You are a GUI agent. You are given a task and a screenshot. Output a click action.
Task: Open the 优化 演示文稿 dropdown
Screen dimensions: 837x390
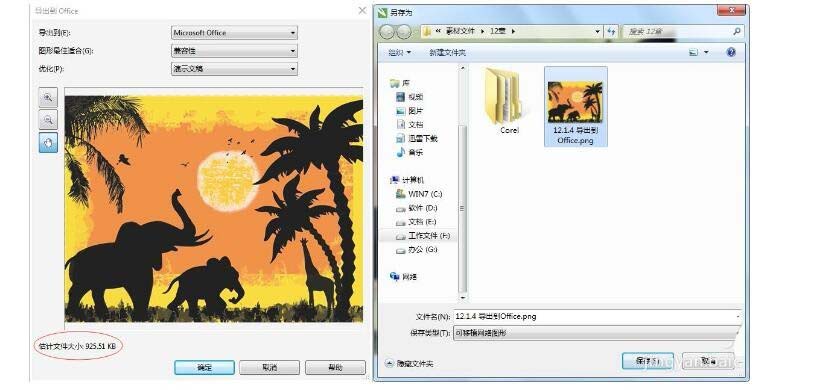point(234,69)
